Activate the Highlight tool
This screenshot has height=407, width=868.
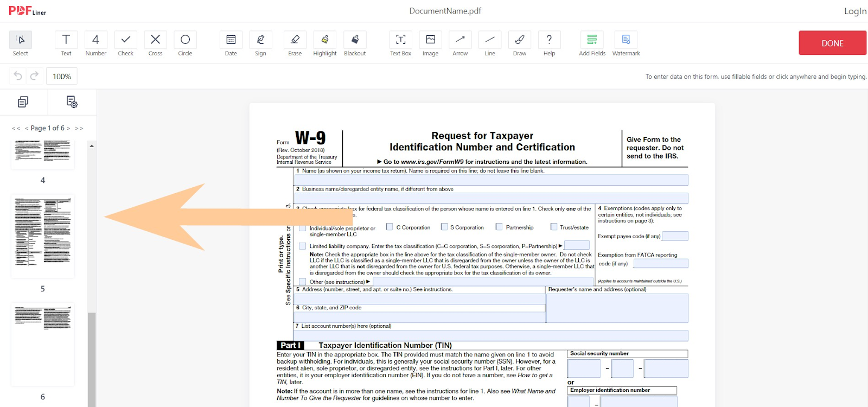coord(325,43)
